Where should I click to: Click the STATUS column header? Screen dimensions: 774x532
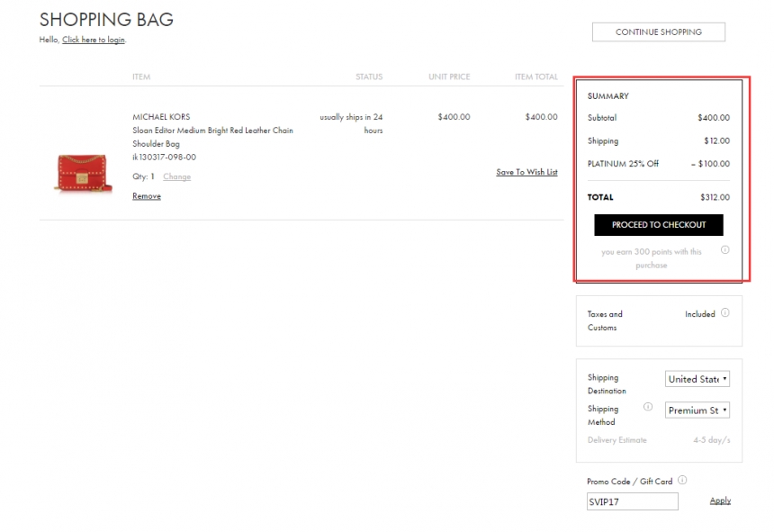tap(369, 77)
